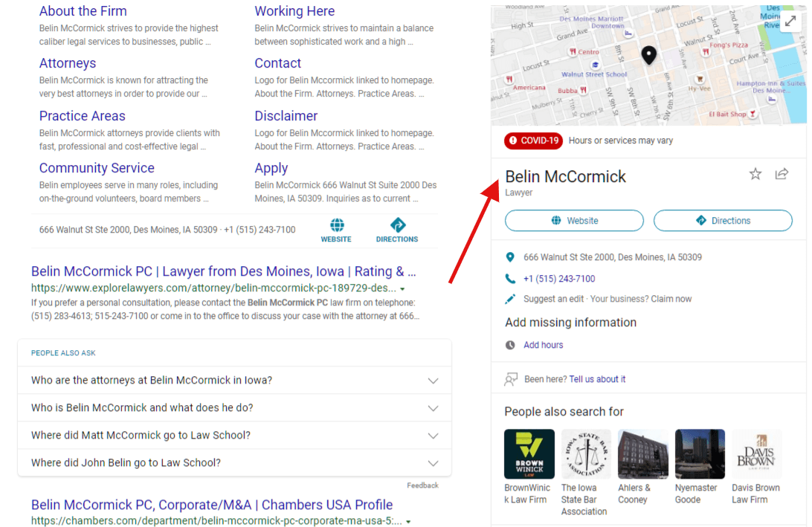Open the dropdown arrow next to explorelawyers.com URL
This screenshot has width=812, height=527.
(x=402, y=288)
